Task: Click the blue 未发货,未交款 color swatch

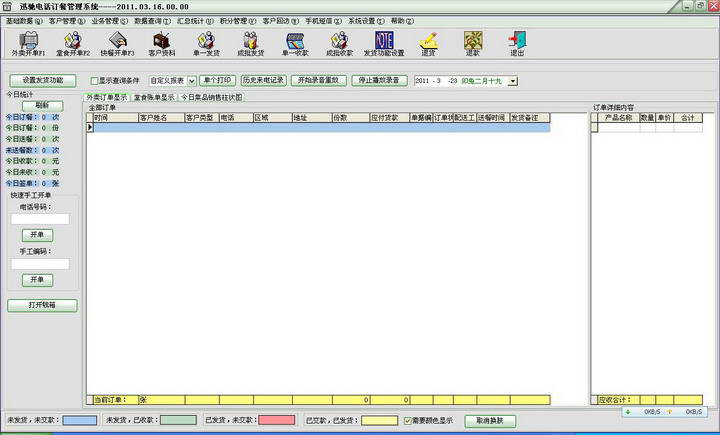Action: (79, 420)
